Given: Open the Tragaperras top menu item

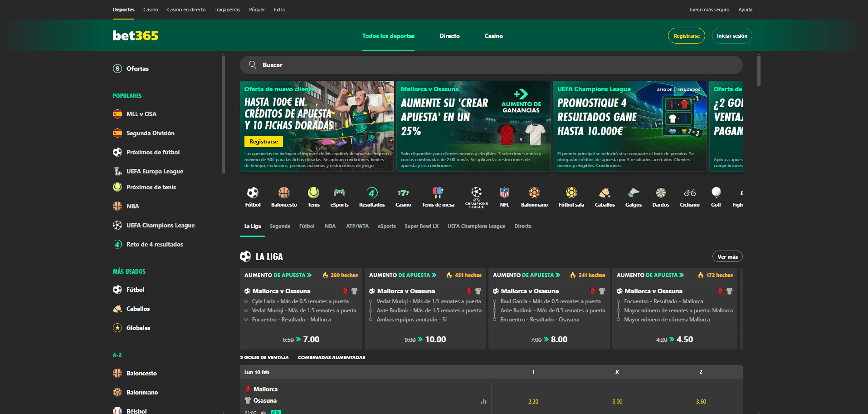Looking at the screenshot, I should click(227, 10).
